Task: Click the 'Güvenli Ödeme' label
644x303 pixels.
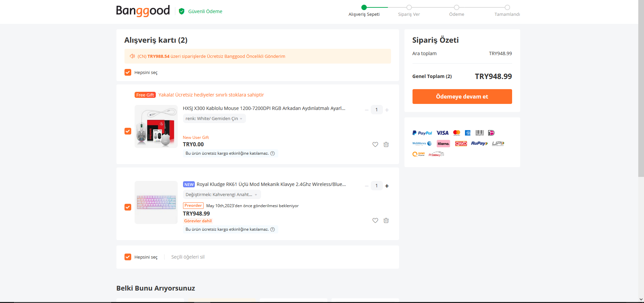Action: coord(205,11)
